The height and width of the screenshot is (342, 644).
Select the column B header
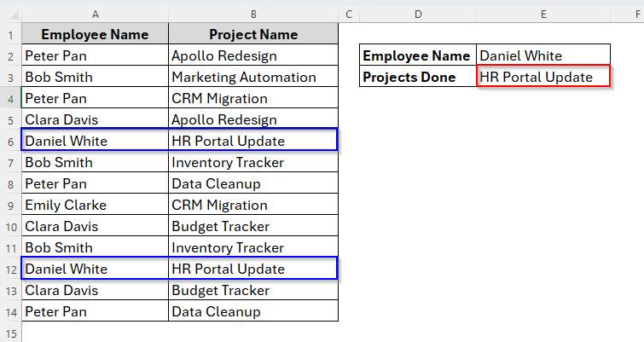point(253,14)
